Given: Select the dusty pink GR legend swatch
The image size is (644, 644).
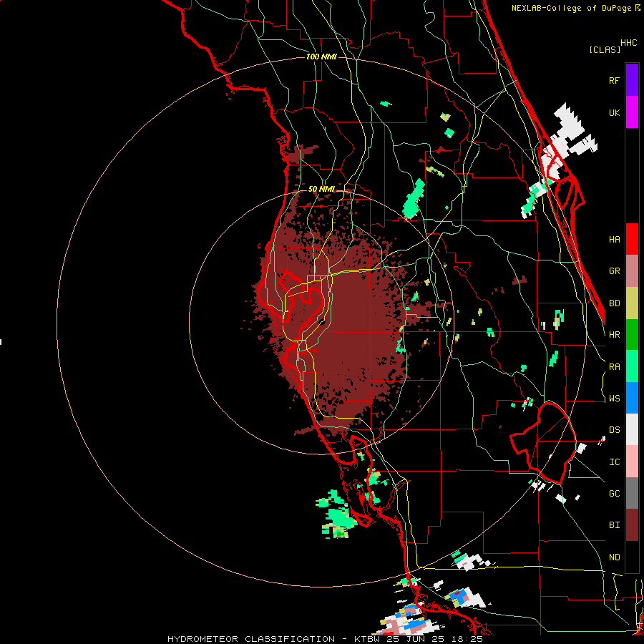Looking at the screenshot, I should click(x=632, y=271).
